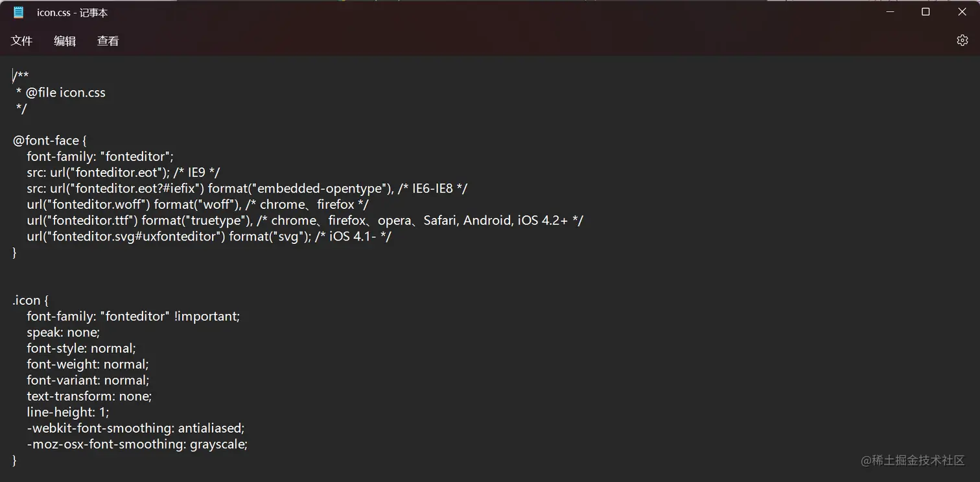980x482 pixels.
Task: Open the 查看 menu
Action: click(108, 41)
